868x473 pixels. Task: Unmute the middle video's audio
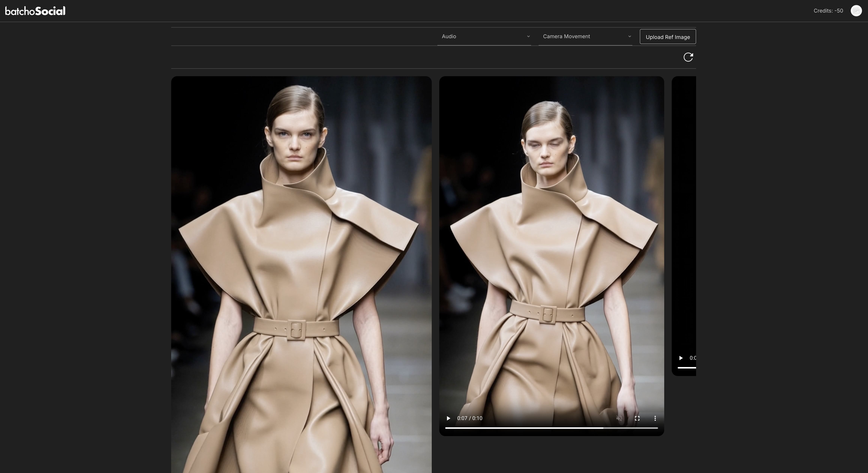[619, 418]
